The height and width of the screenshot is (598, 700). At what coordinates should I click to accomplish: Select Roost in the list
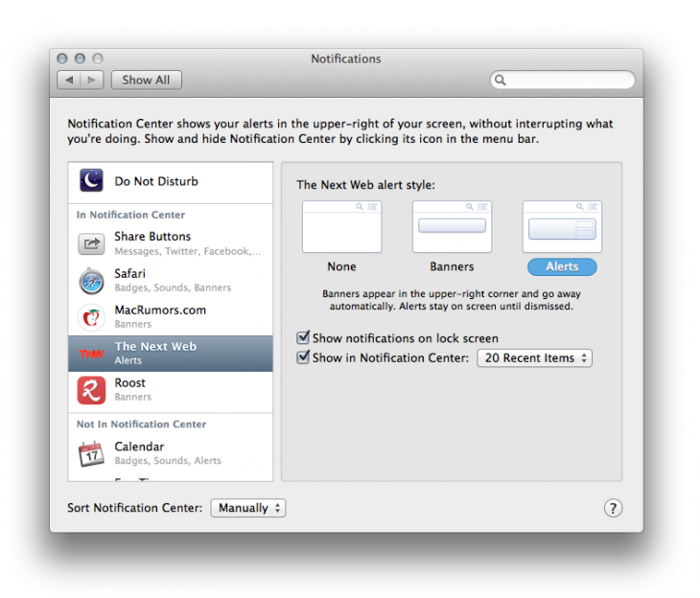tap(171, 390)
